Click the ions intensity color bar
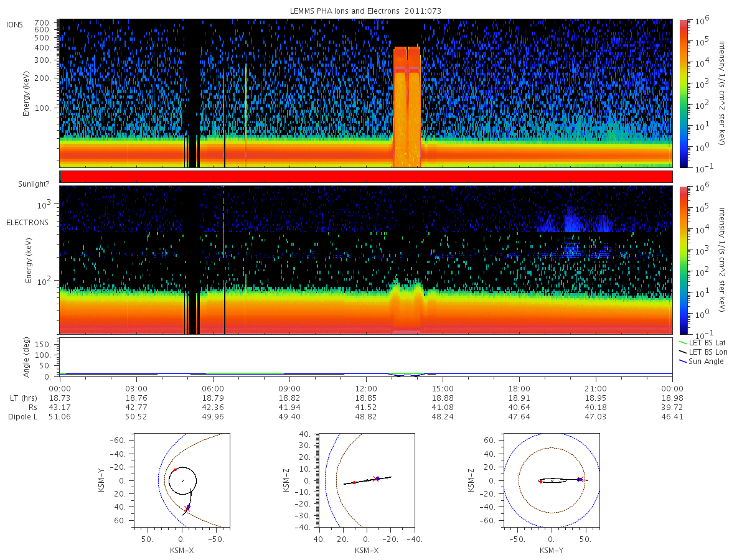The height and width of the screenshot is (560, 747). (x=683, y=93)
